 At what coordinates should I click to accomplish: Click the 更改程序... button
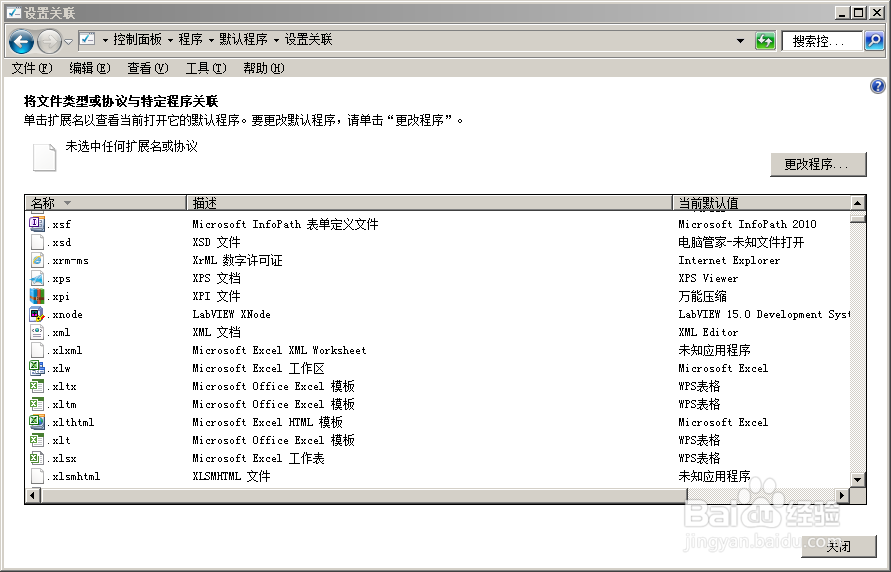pyautogui.click(x=818, y=164)
